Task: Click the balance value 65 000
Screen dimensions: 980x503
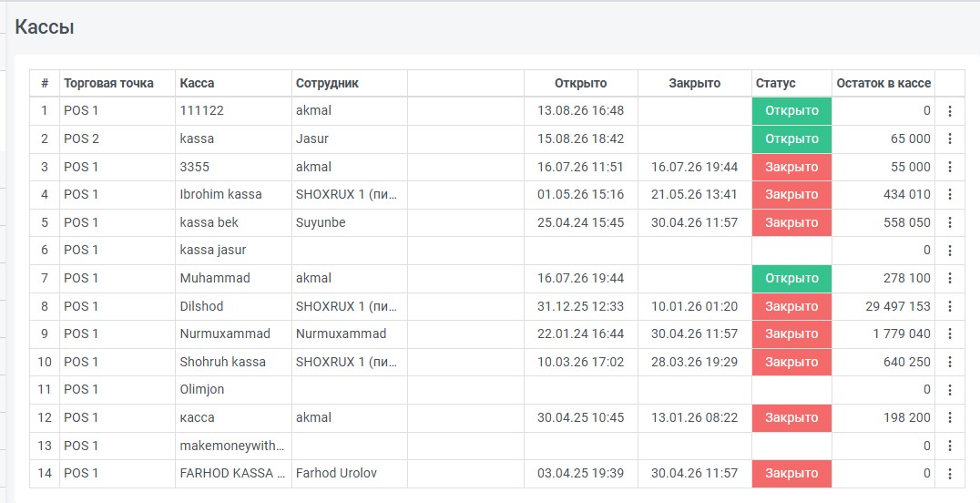Action: pos(911,139)
